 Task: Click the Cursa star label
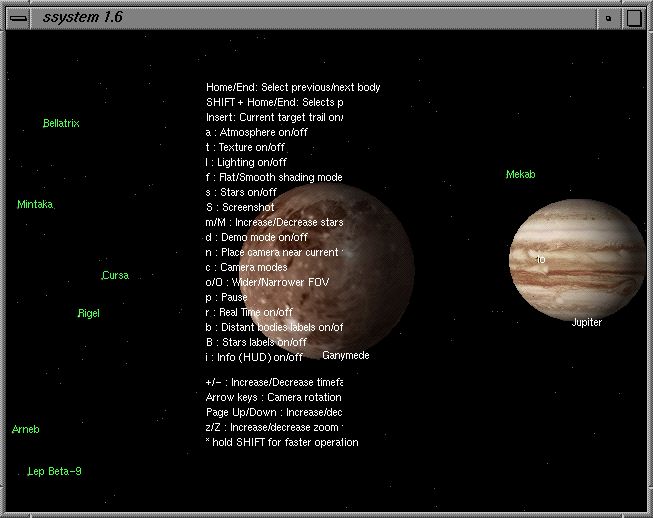[115, 275]
